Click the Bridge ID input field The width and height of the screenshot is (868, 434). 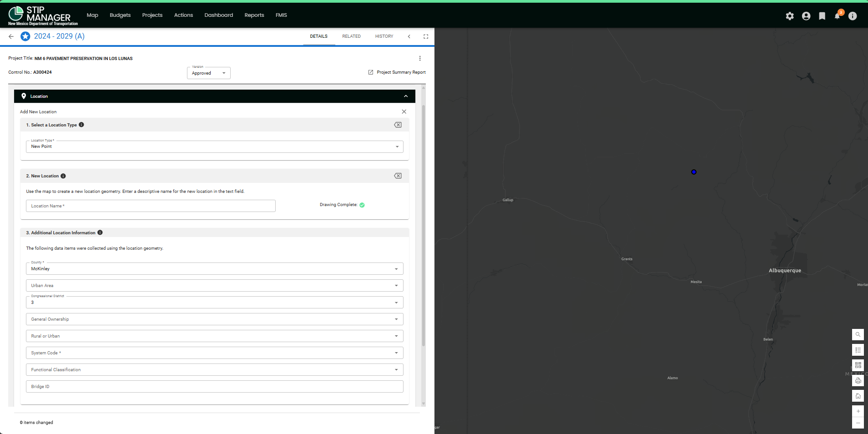pos(215,386)
